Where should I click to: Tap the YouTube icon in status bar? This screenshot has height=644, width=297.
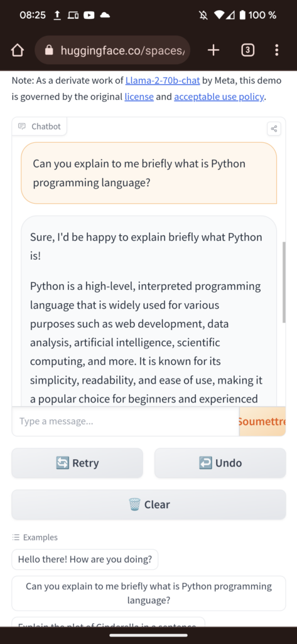point(89,15)
